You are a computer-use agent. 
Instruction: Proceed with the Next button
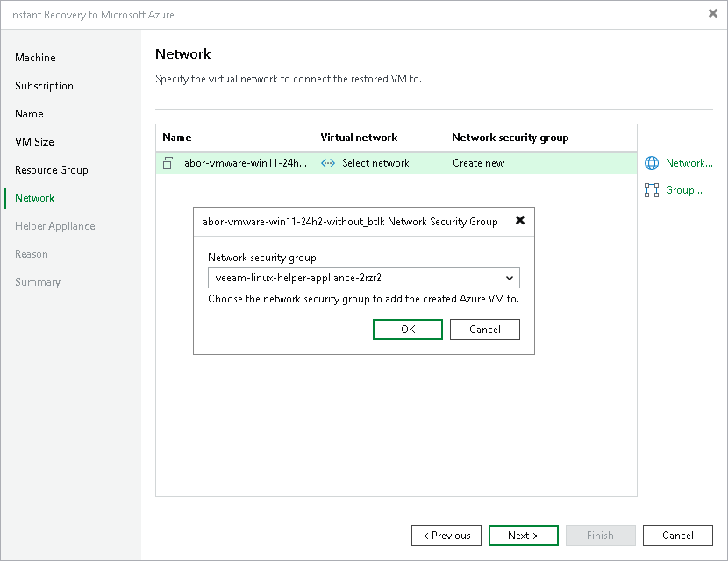(524, 536)
